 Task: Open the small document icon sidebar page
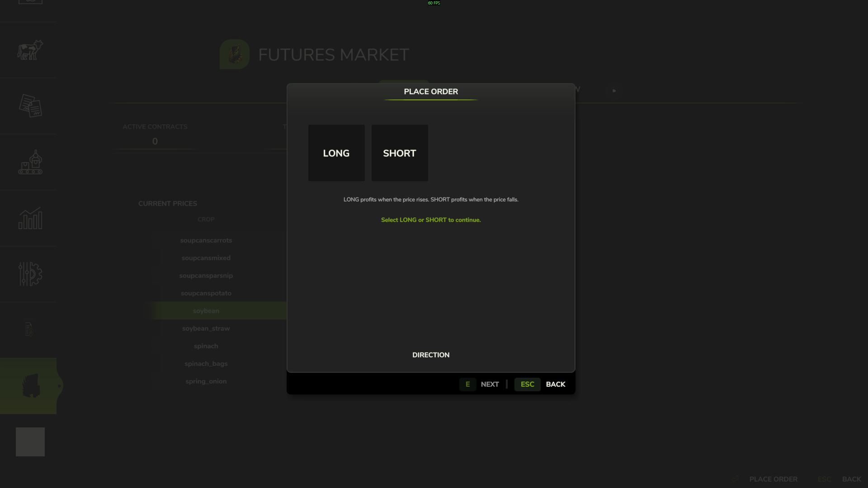click(x=29, y=329)
